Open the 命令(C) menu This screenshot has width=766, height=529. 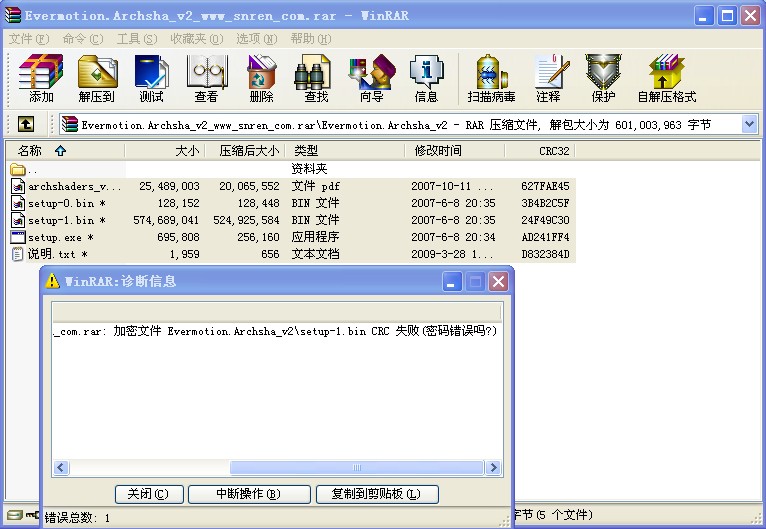point(83,39)
